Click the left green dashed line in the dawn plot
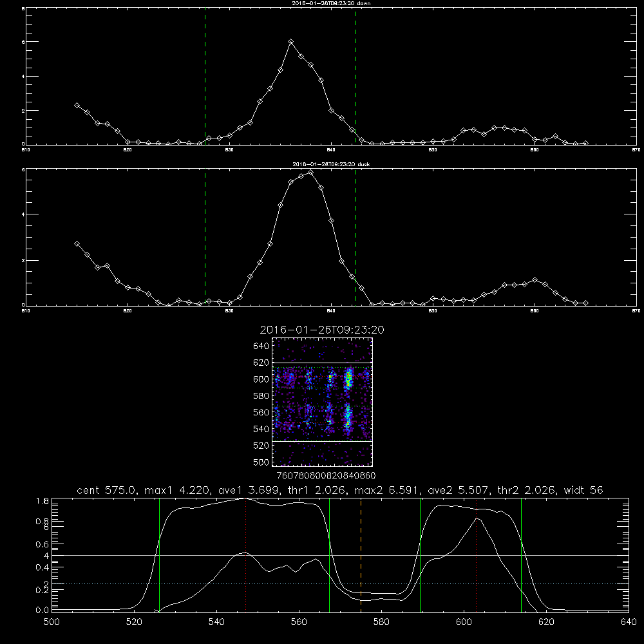Viewport: 644px width, 644px height. click(x=205, y=76)
